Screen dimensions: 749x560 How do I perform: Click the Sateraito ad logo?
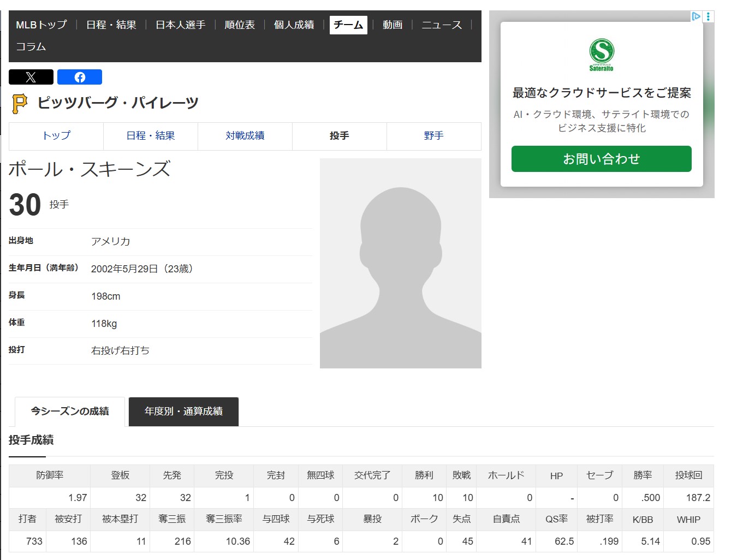click(x=601, y=55)
